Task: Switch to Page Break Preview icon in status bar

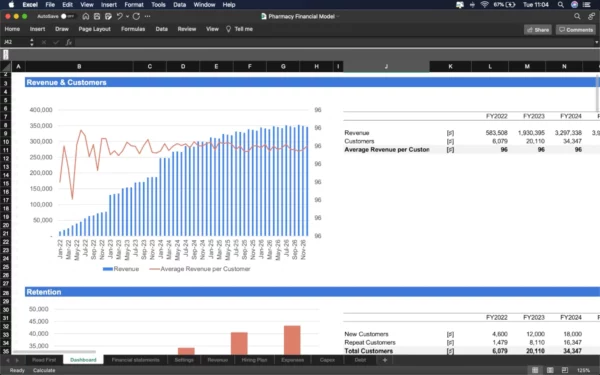Action: click(565, 370)
